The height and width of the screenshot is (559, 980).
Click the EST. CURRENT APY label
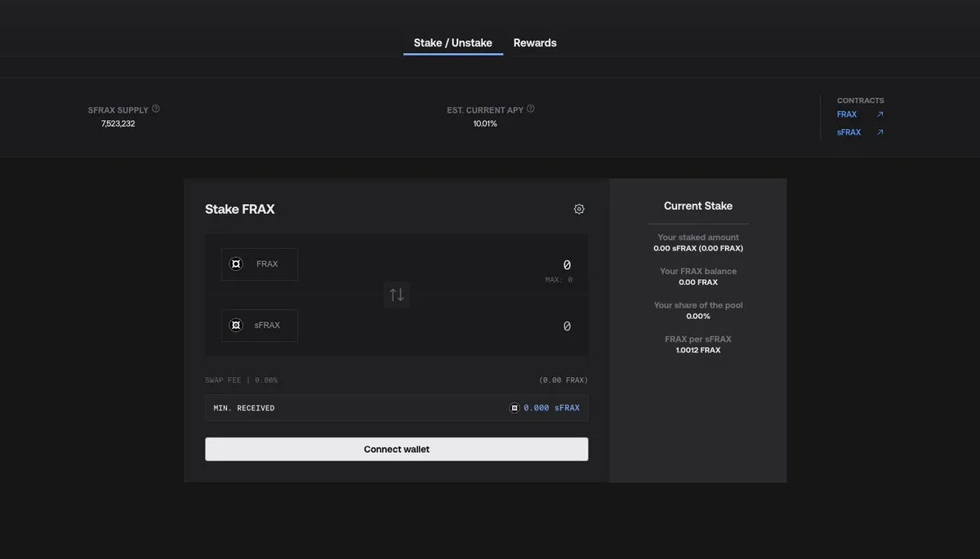coord(485,109)
